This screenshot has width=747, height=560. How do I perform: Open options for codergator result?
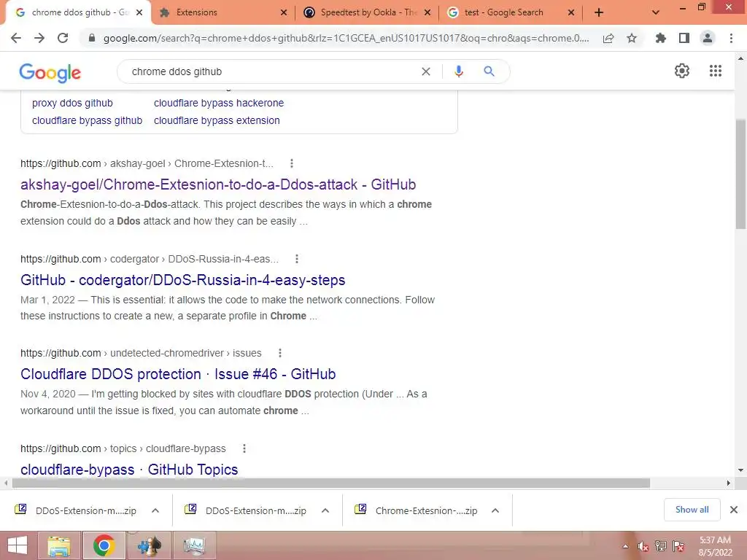(297, 259)
